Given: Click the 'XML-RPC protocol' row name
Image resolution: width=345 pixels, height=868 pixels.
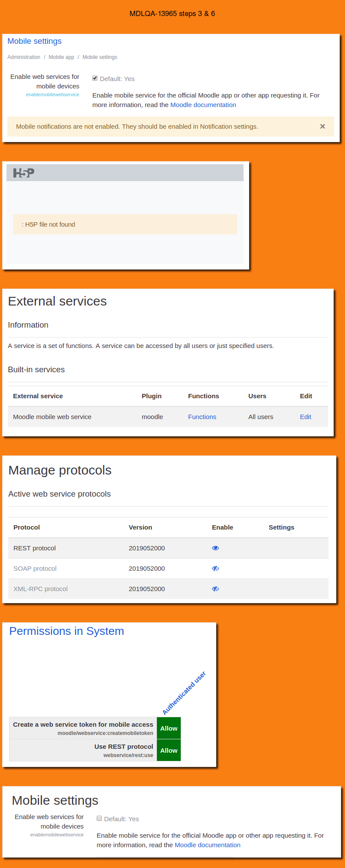Looking at the screenshot, I should tap(41, 589).
